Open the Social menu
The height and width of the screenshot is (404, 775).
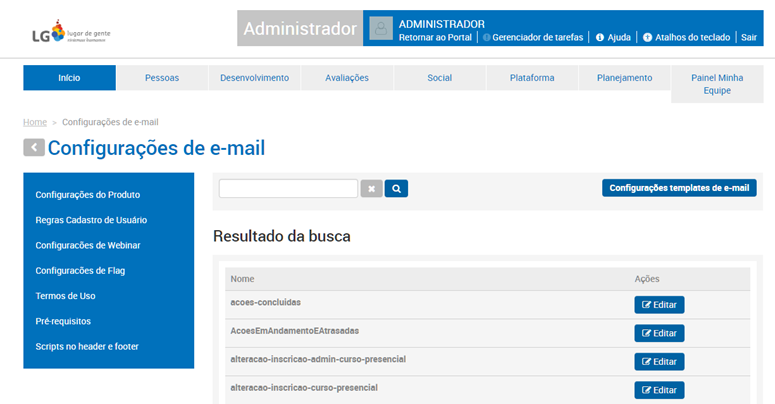click(439, 78)
